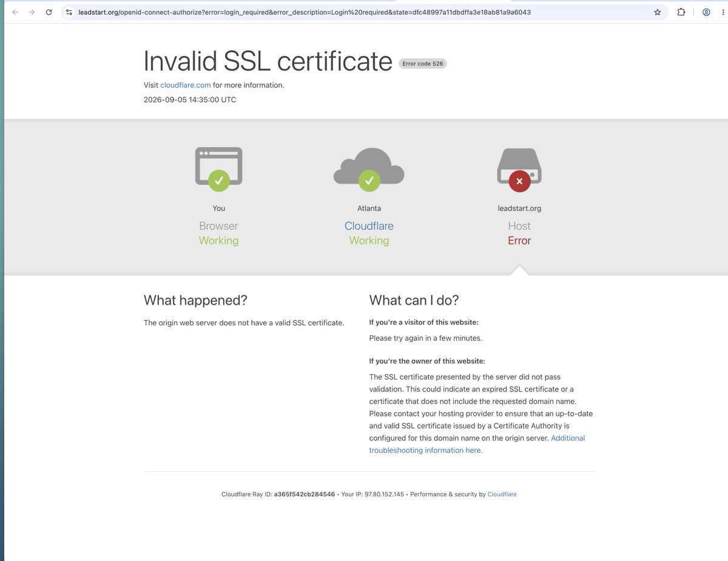Screen dimensions: 728x561
Task: Click the footer Cloudflare link
Action: tap(502, 494)
